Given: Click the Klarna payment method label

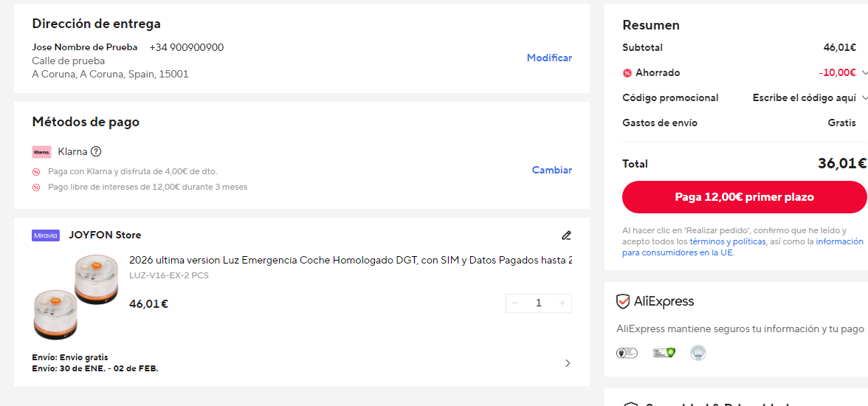Looking at the screenshot, I should coord(72,152).
